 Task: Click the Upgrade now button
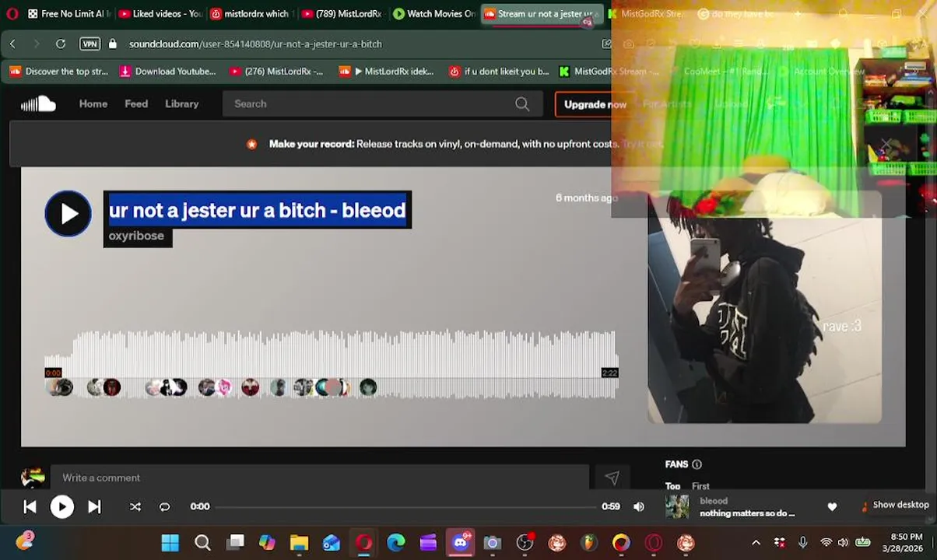[595, 104]
